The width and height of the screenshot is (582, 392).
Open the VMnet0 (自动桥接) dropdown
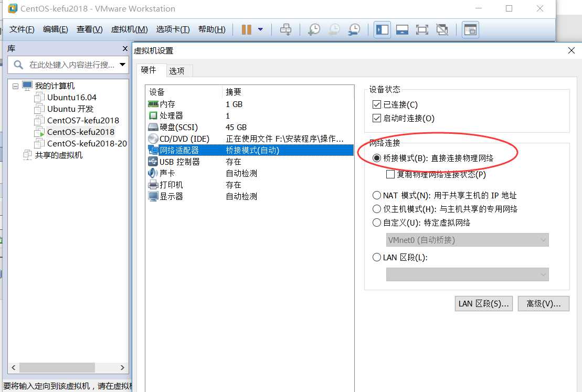467,240
